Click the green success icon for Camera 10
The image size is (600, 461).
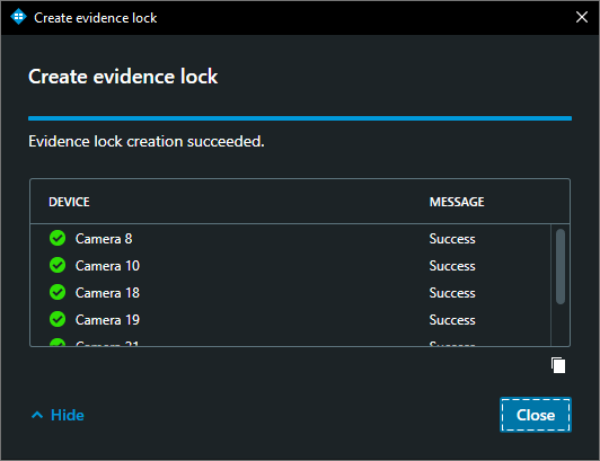point(57,265)
